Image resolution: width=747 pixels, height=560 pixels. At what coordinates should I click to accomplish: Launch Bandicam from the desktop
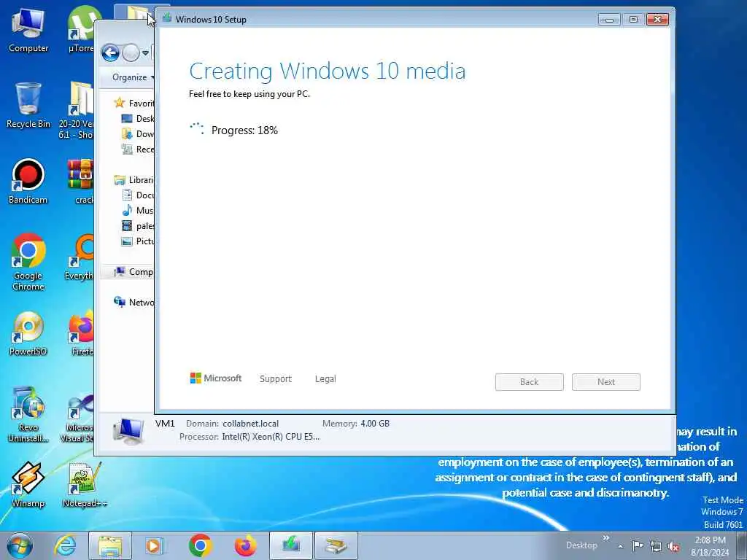tap(28, 181)
